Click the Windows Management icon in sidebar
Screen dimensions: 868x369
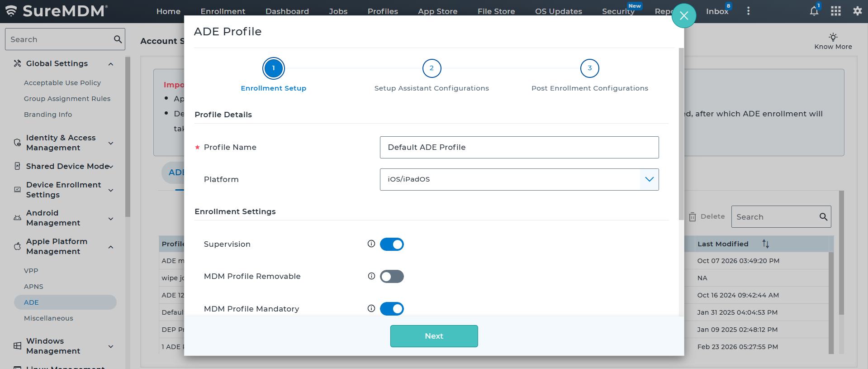click(x=17, y=346)
